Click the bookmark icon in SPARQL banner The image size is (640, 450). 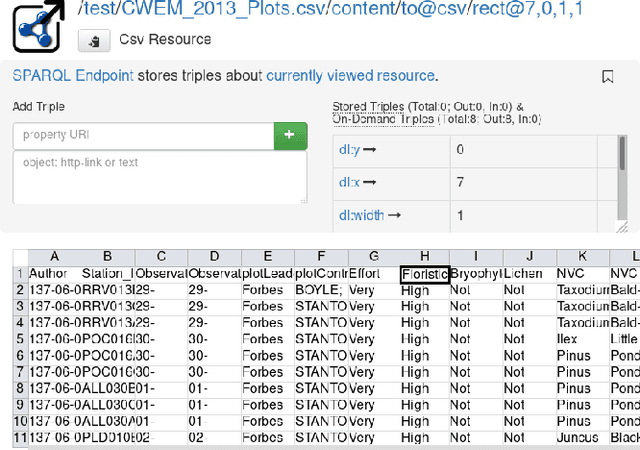[607, 76]
